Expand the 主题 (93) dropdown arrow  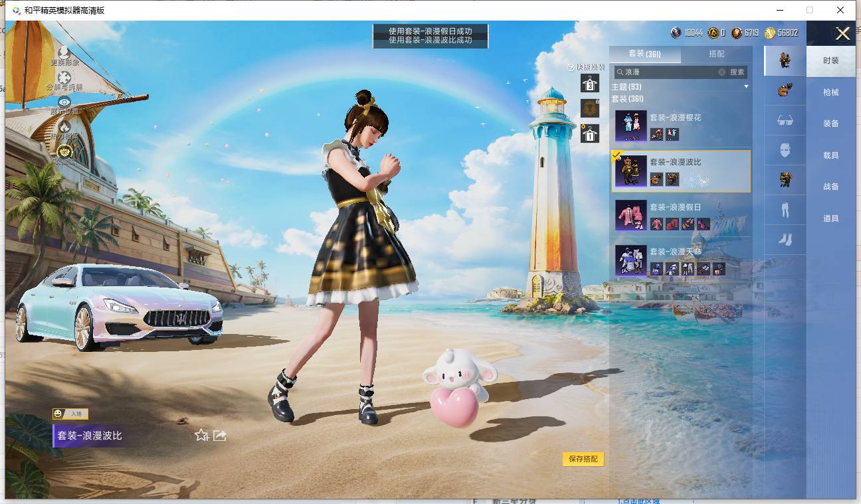[745, 87]
